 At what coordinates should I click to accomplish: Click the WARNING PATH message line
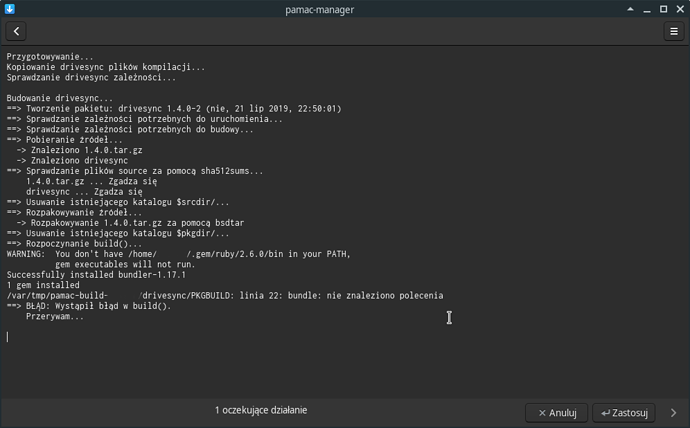178,254
